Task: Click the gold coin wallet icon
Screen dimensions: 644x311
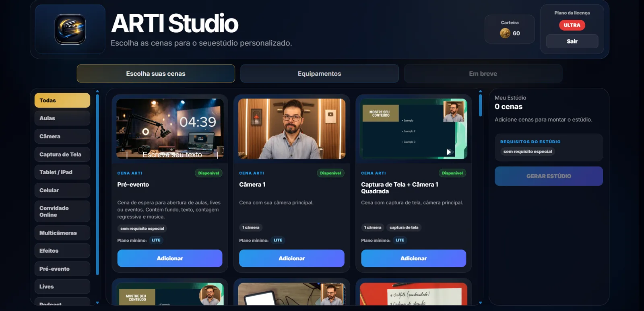Action: pyautogui.click(x=505, y=33)
